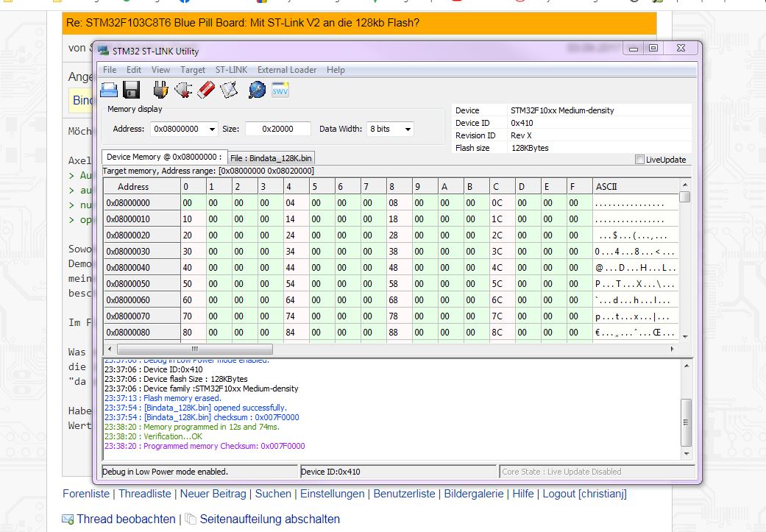This screenshot has height=532, width=766.
Task: Click the Thread beobachten link
Action: point(126,519)
